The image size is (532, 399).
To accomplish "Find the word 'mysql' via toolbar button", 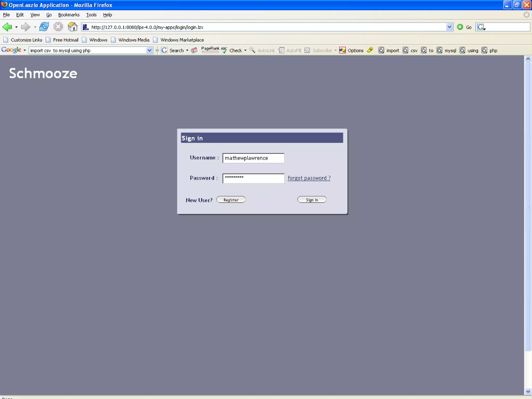I will 447,50.
